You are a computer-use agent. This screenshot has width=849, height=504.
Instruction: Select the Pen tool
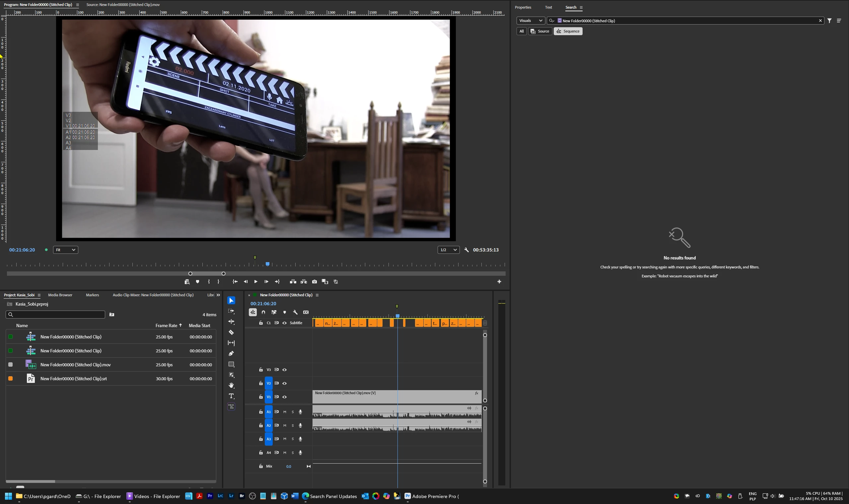coord(231,354)
